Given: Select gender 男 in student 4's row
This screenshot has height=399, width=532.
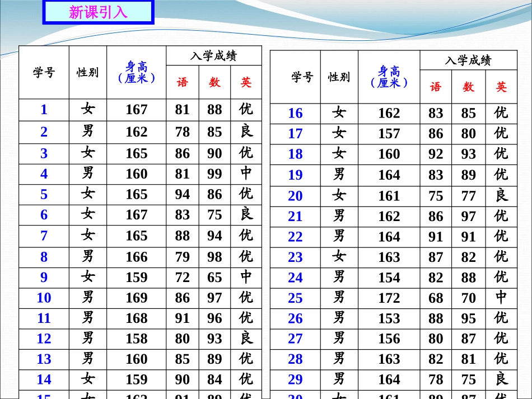Looking at the screenshot, I should click(x=87, y=173).
